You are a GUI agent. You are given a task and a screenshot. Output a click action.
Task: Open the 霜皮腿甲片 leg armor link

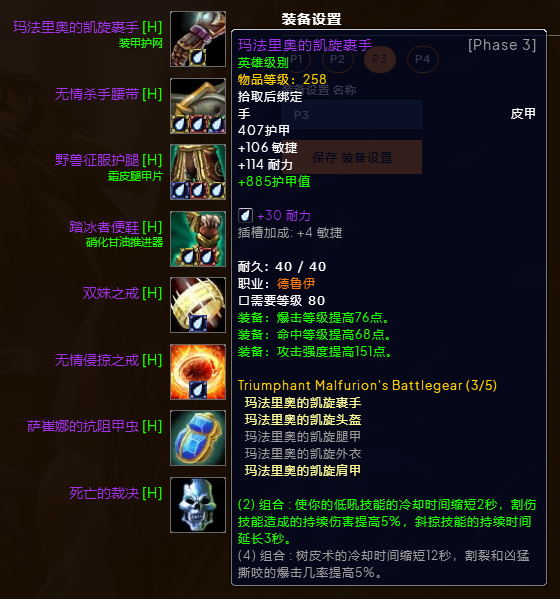coord(135,176)
